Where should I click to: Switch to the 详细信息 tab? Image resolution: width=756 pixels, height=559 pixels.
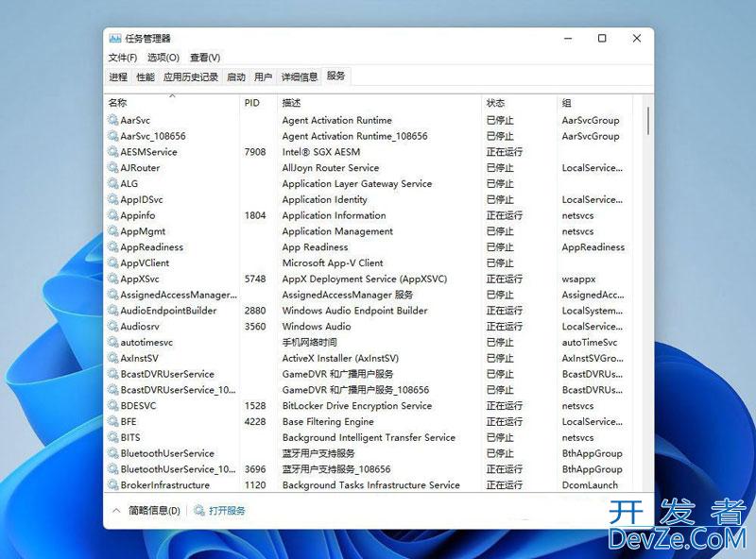tap(300, 77)
